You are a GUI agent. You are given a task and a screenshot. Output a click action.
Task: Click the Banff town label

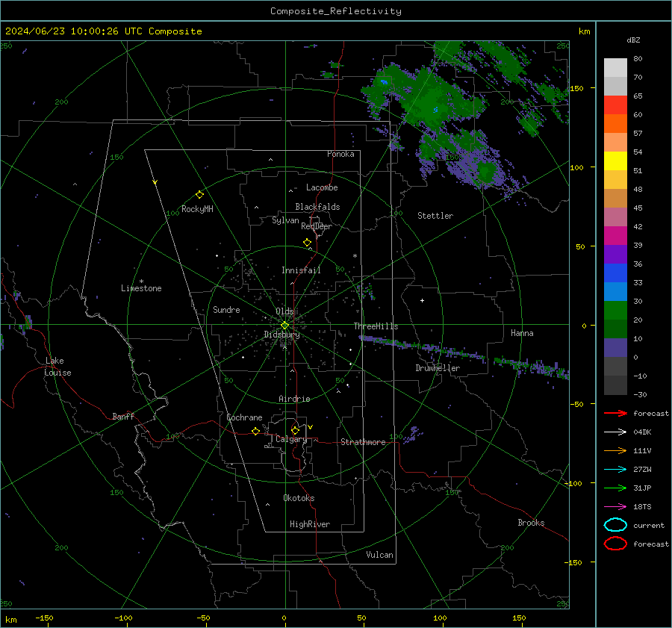coord(123,416)
